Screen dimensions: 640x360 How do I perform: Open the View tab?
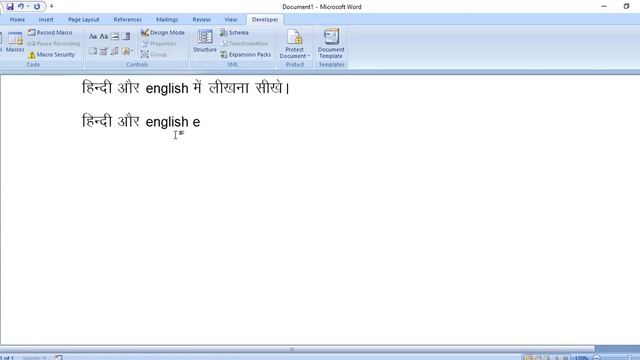click(x=231, y=20)
